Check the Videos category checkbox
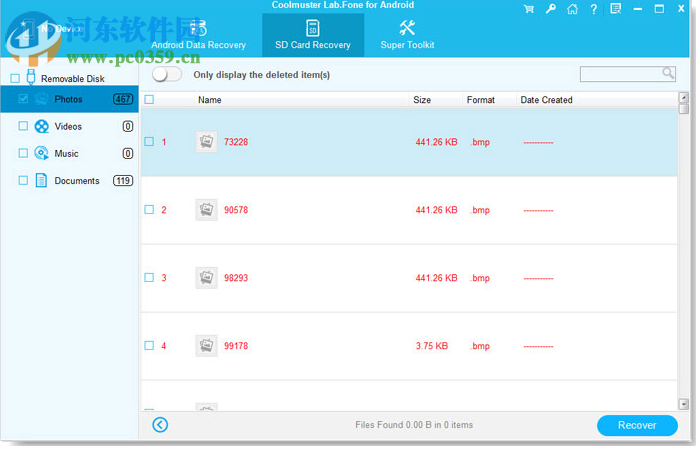The image size is (697, 450). coord(23,126)
